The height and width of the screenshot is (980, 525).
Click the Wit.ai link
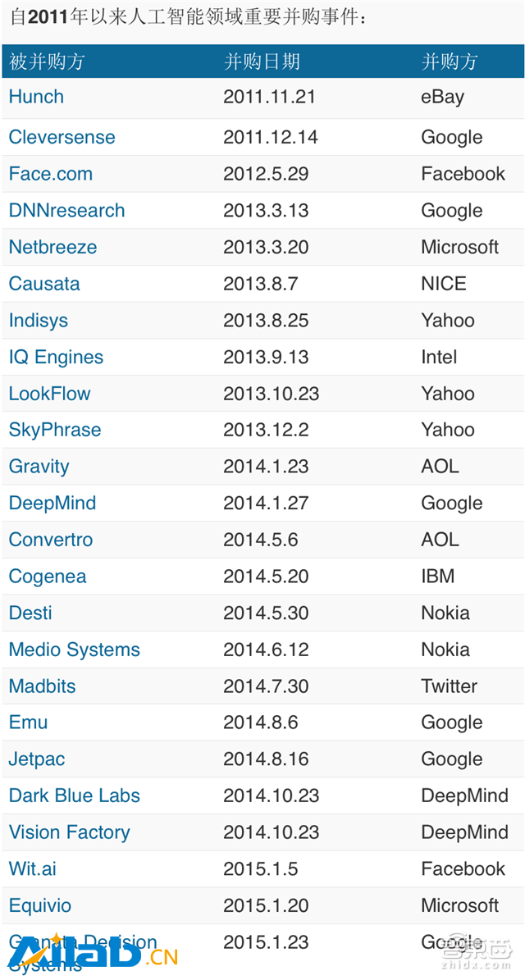click(x=33, y=868)
